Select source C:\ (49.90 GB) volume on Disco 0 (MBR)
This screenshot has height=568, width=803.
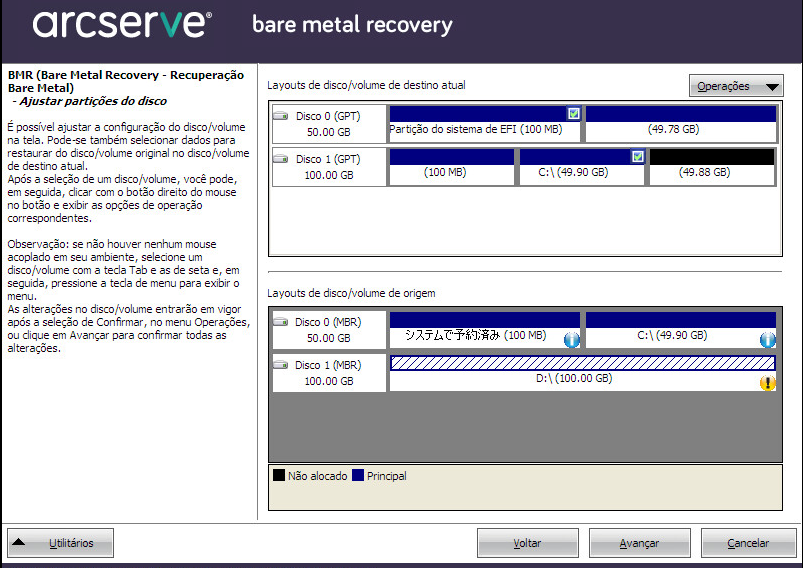point(681,330)
